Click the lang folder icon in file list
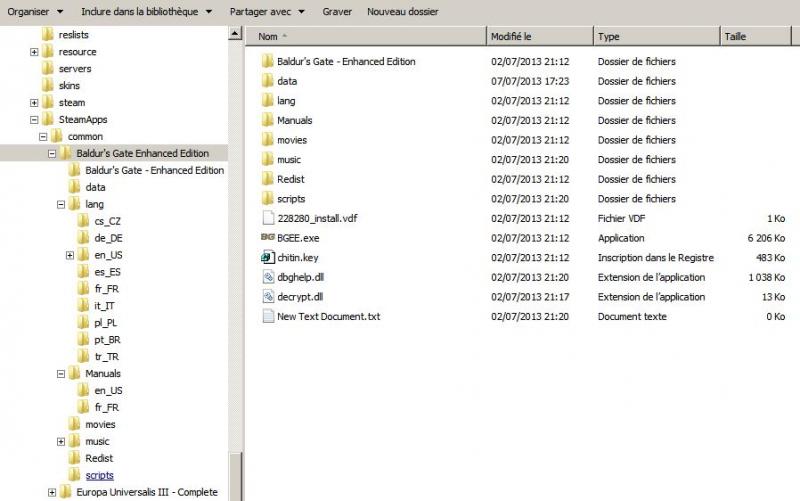 pyautogui.click(x=268, y=101)
